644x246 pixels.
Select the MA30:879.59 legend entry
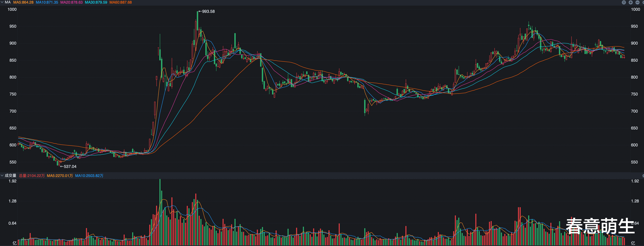96,2
